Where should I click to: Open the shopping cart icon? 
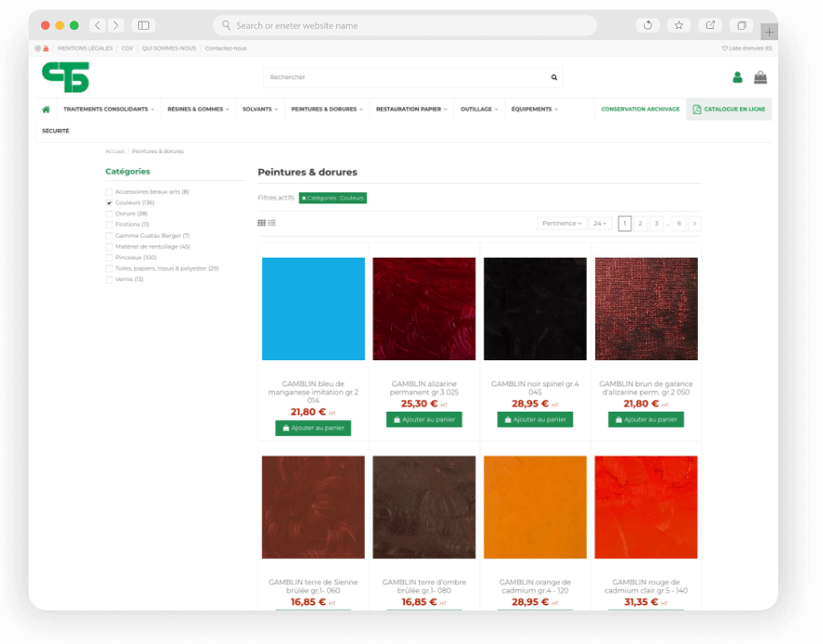(760, 77)
